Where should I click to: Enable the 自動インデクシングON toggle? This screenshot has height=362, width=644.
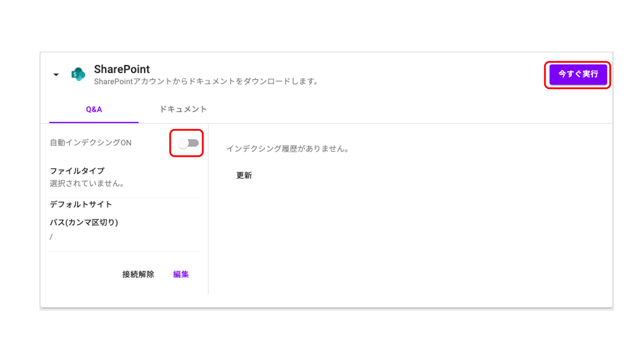point(188,143)
